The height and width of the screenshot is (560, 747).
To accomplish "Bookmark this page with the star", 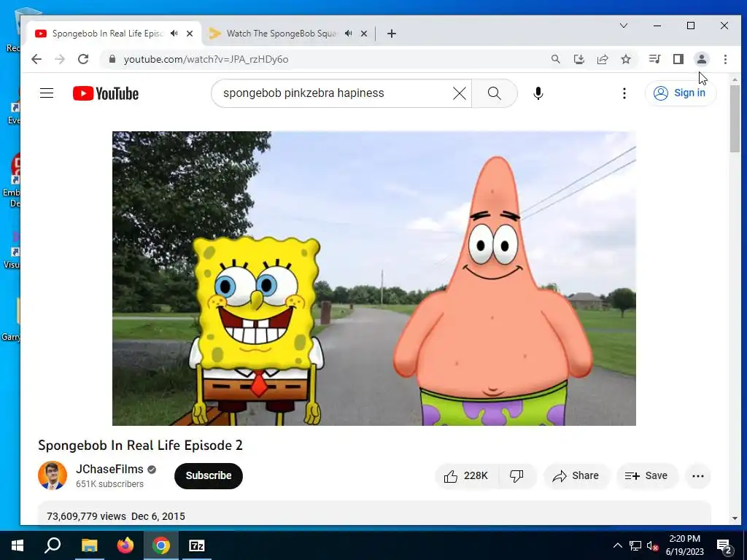I will tap(626, 59).
